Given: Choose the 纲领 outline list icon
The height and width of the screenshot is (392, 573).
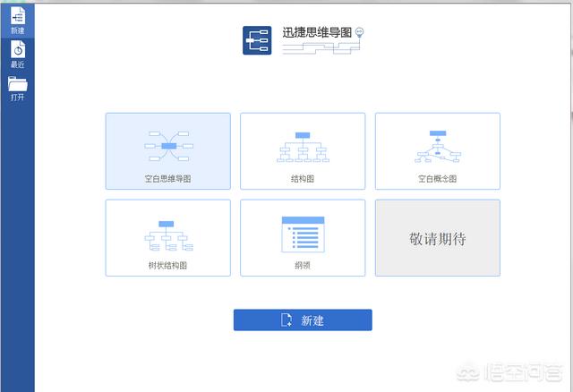Looking at the screenshot, I should click(x=303, y=233).
